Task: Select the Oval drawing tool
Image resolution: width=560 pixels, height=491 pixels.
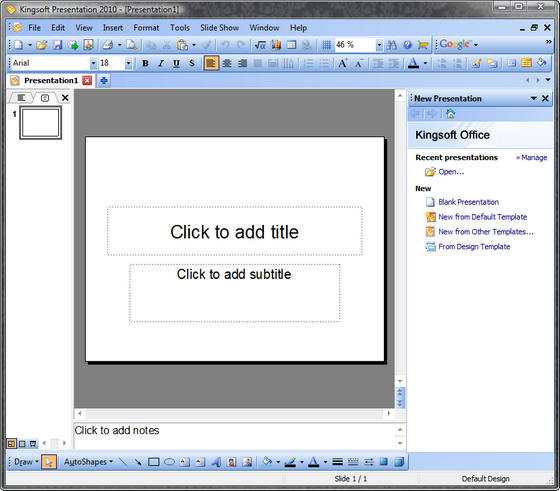Action: coord(169,462)
